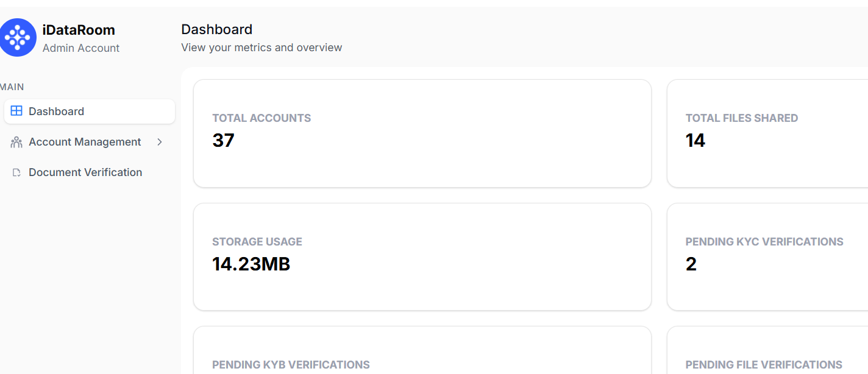Click the Account Management people icon

point(16,142)
